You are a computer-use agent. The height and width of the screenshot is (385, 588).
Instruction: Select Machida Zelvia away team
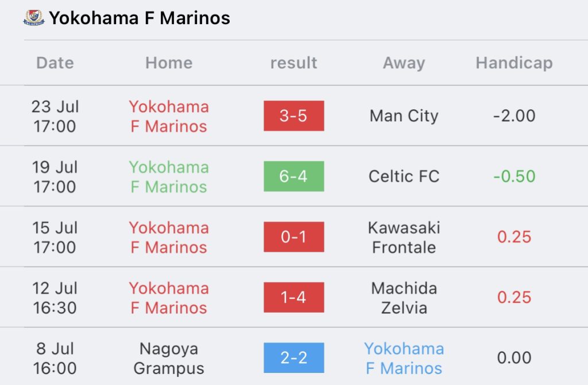(404, 298)
